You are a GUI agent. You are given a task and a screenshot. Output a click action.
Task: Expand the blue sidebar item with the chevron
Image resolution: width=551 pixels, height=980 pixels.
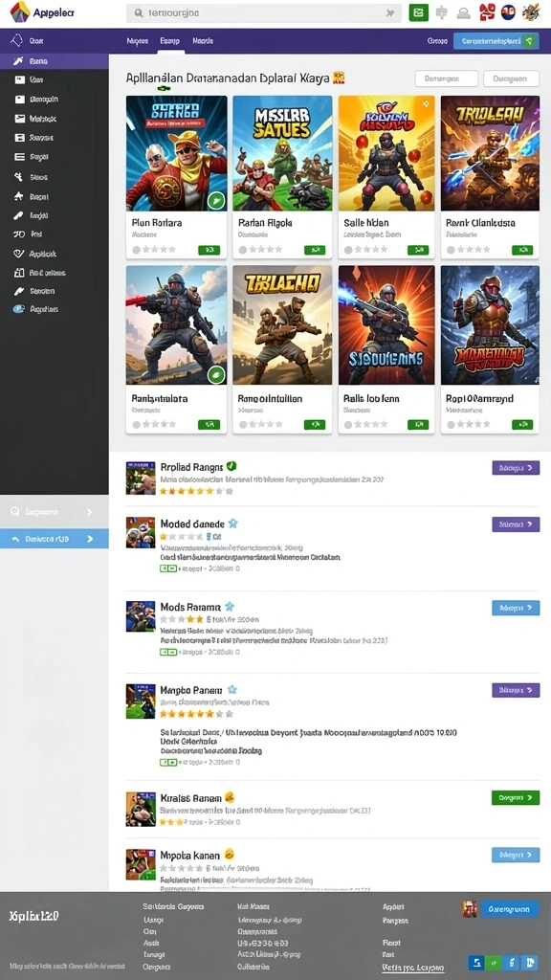click(x=55, y=538)
